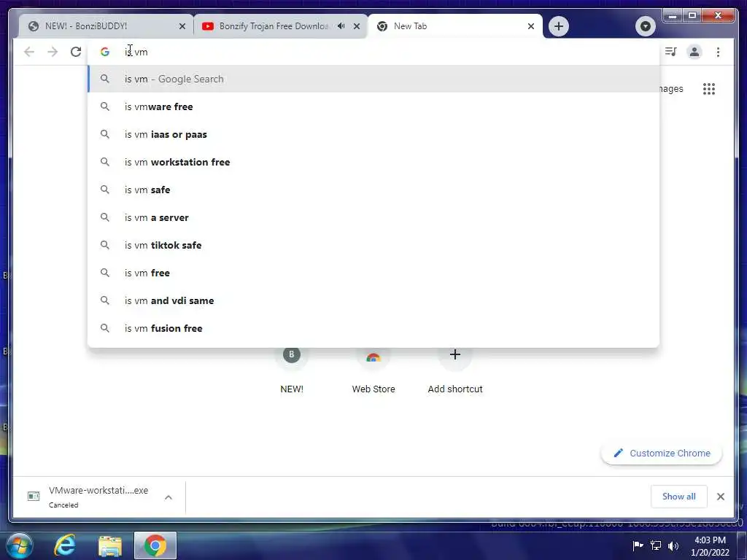Pick 'is vm workstation free' suggestion

tap(373, 162)
